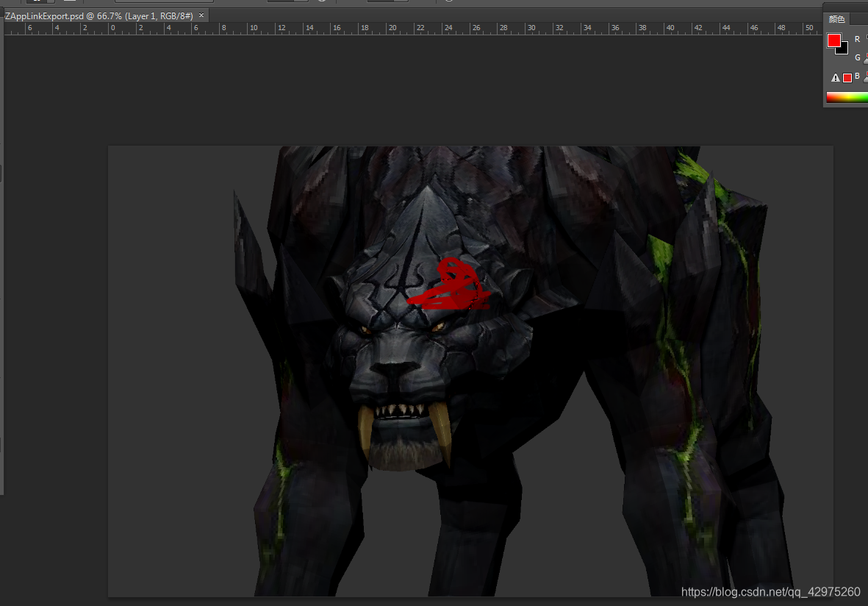The width and height of the screenshot is (868, 606).
Task: Click the G channel slider handle
Action: 866,60
